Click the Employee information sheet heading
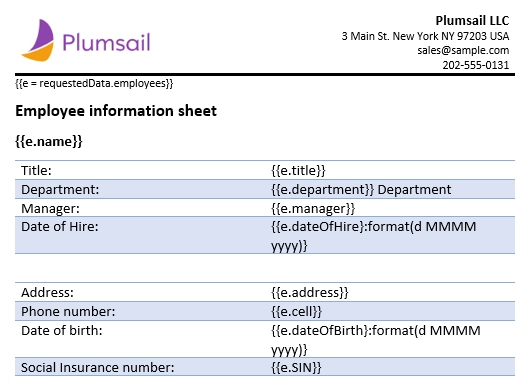530x391 pixels. click(116, 111)
